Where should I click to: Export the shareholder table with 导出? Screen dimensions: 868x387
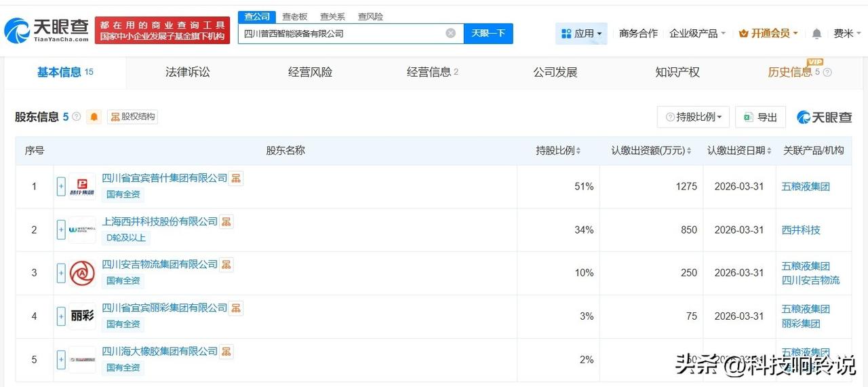pyautogui.click(x=760, y=117)
